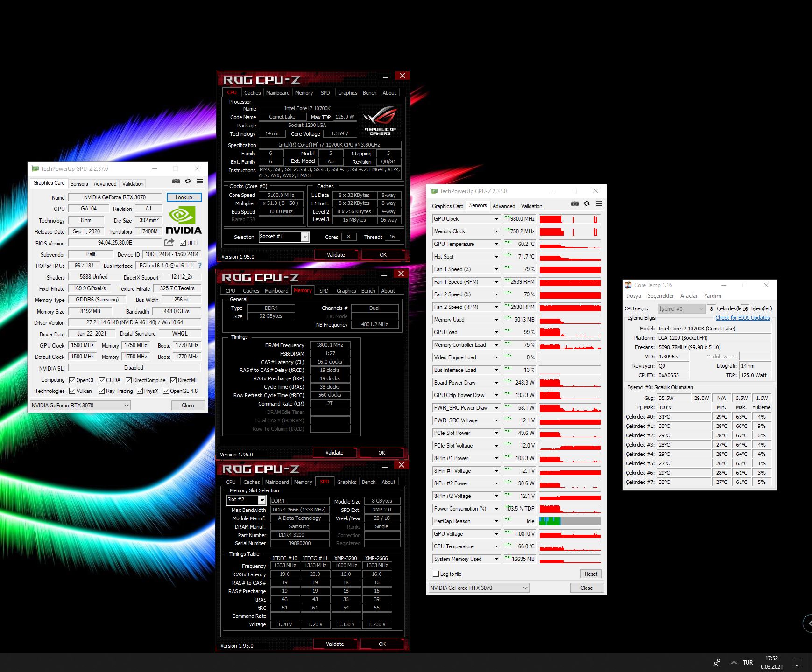Image resolution: width=812 pixels, height=672 pixels.
Task: Click the Bus Interface question mark icon
Action: 200,266
